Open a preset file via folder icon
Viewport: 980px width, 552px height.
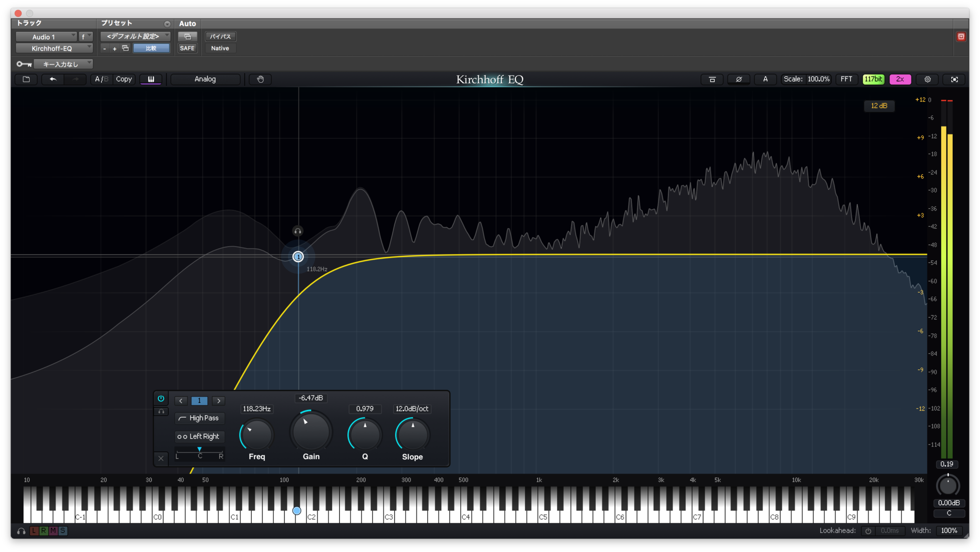pos(26,79)
